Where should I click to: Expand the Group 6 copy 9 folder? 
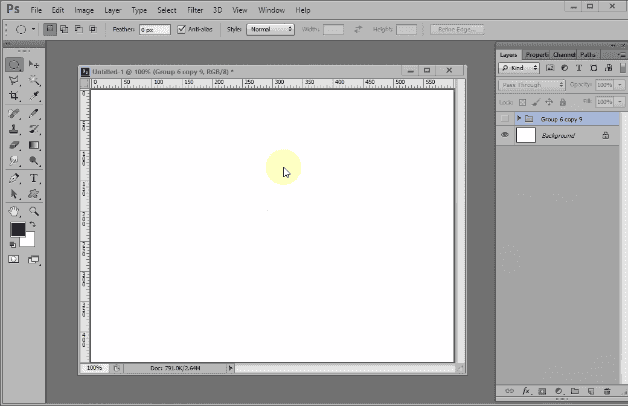pyautogui.click(x=518, y=118)
